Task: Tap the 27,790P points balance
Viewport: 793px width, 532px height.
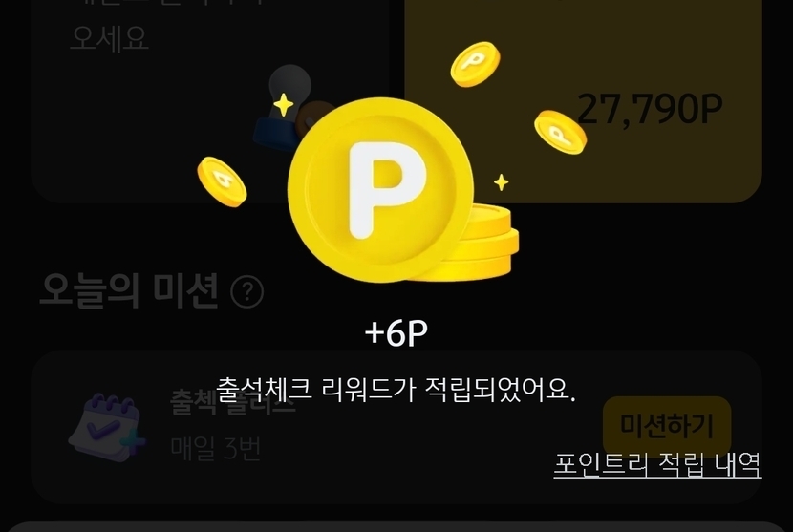Action: pyautogui.click(x=650, y=108)
